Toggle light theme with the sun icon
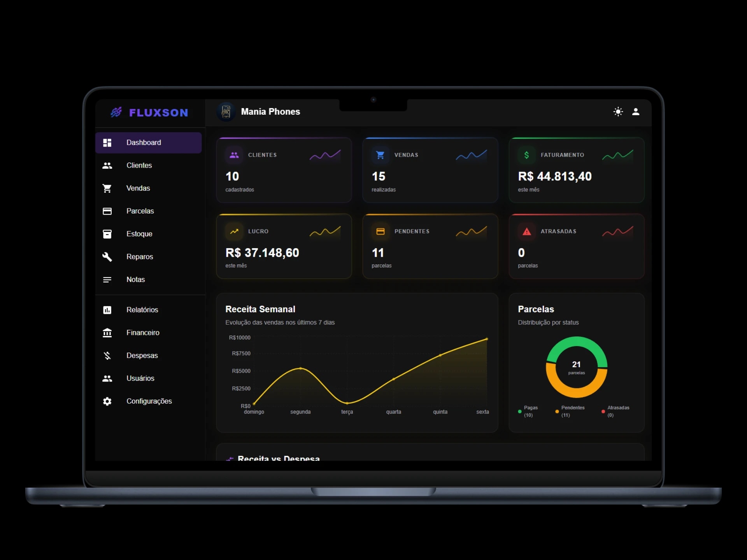 (x=618, y=112)
